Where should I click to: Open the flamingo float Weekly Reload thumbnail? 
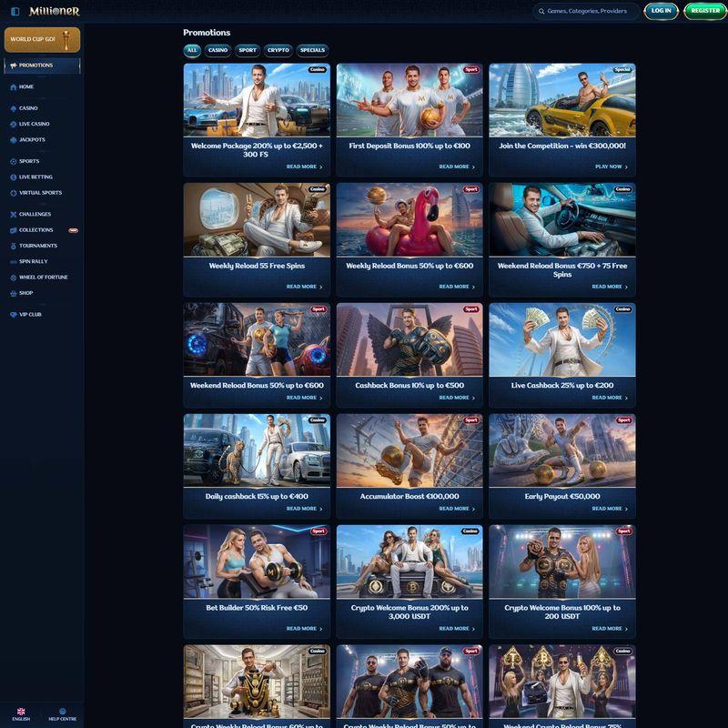coord(409,219)
